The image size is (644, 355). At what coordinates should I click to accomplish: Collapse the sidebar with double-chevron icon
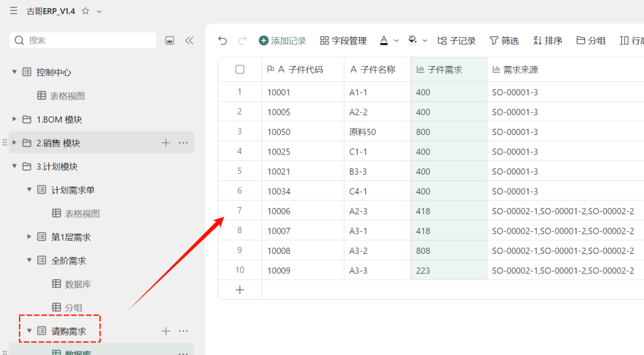[189, 40]
